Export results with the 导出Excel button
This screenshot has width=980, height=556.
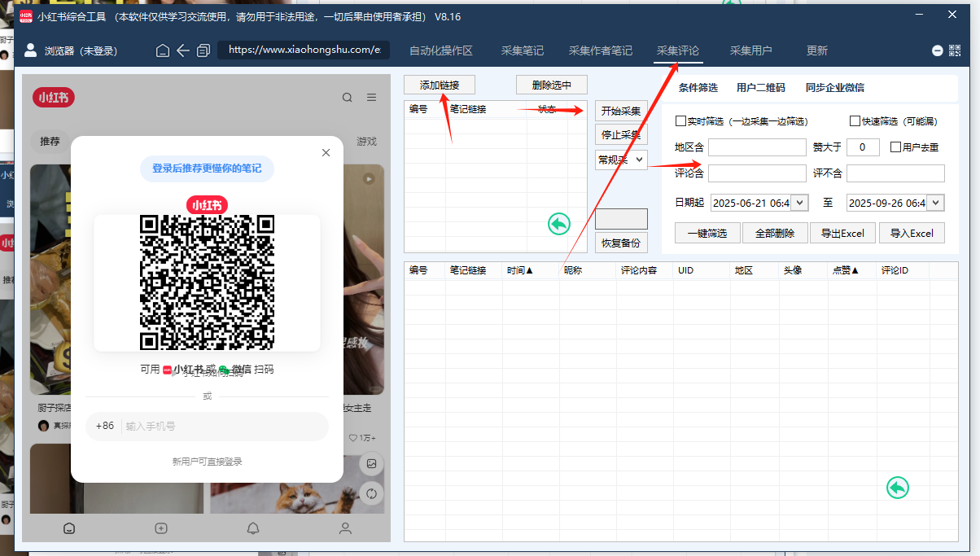(x=842, y=233)
